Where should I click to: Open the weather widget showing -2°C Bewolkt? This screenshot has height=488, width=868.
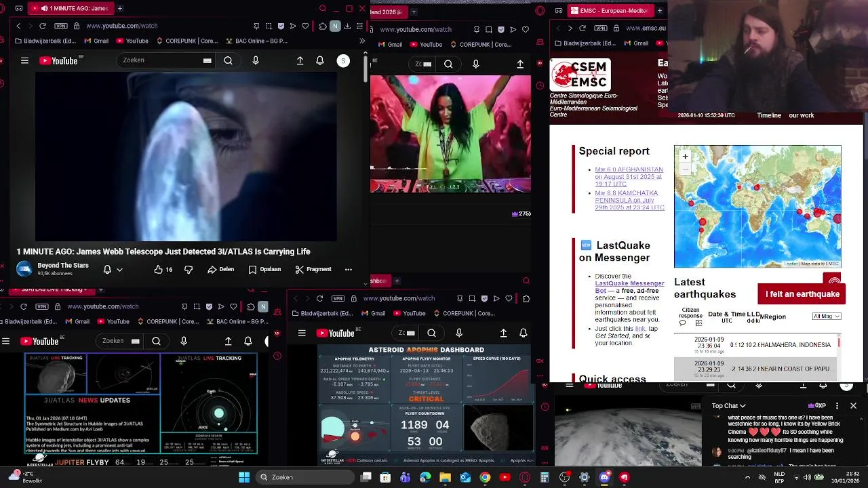click(x=26, y=477)
